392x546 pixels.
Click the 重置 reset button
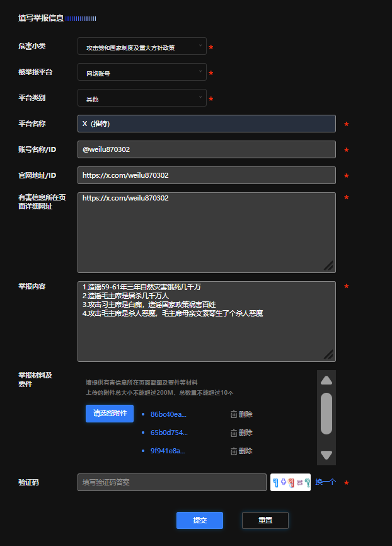265,520
